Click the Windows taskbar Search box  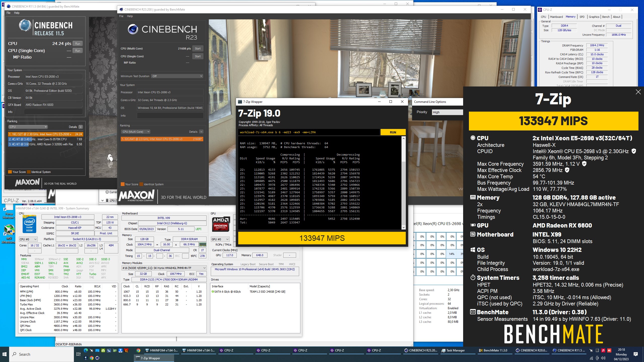[x=42, y=354]
